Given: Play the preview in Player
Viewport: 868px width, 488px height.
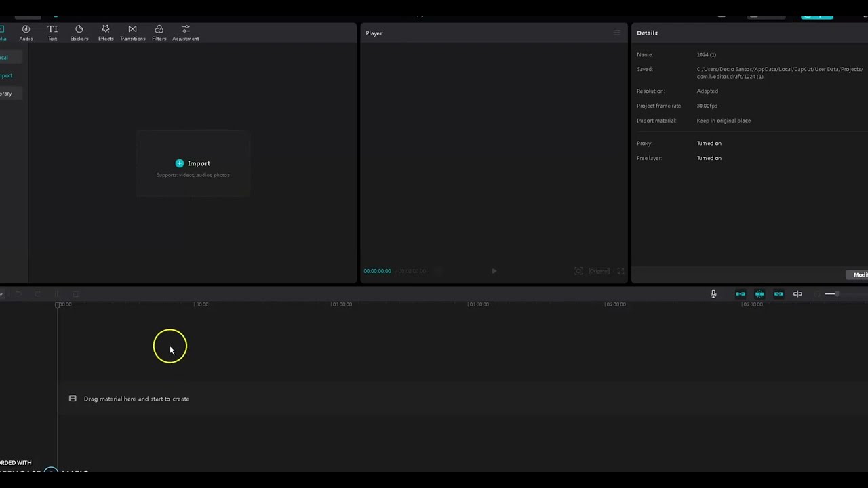Looking at the screenshot, I should 494,271.
